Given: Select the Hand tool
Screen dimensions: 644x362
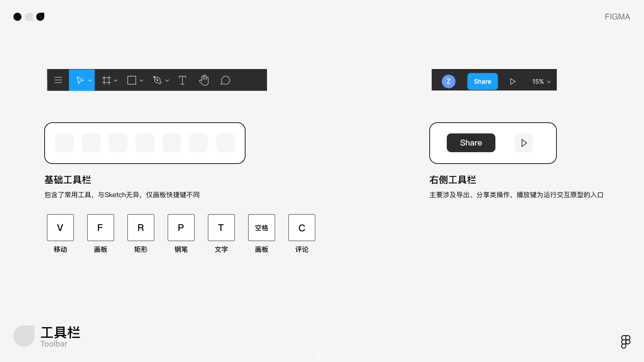Looking at the screenshot, I should tap(204, 80).
